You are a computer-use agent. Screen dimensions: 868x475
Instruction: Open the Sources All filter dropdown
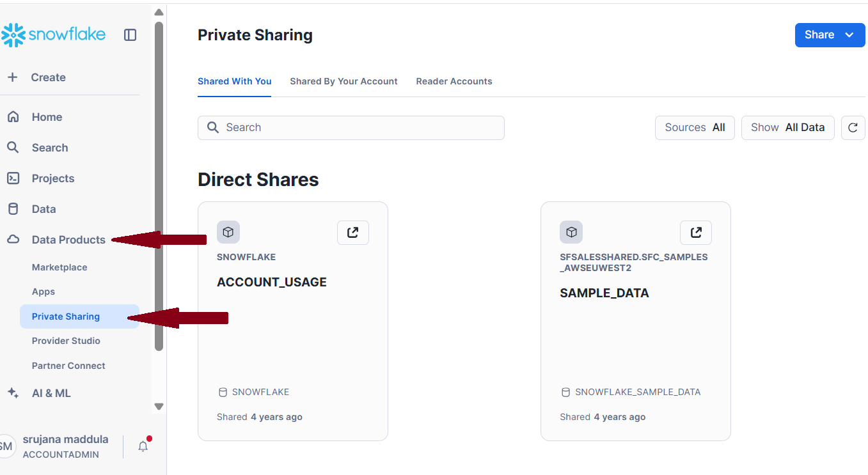click(x=695, y=128)
